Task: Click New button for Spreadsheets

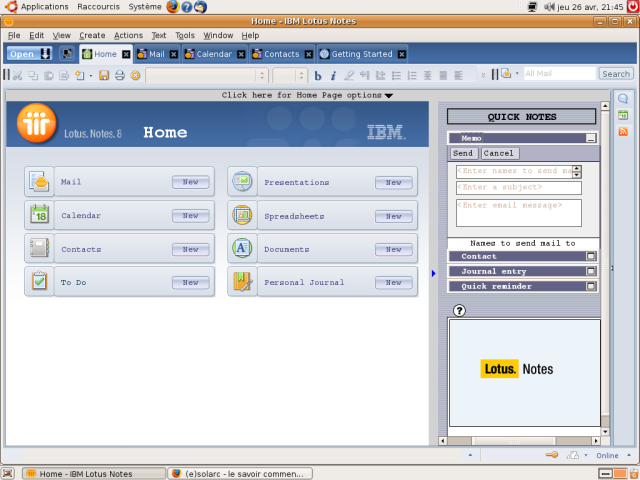Action: (393, 216)
